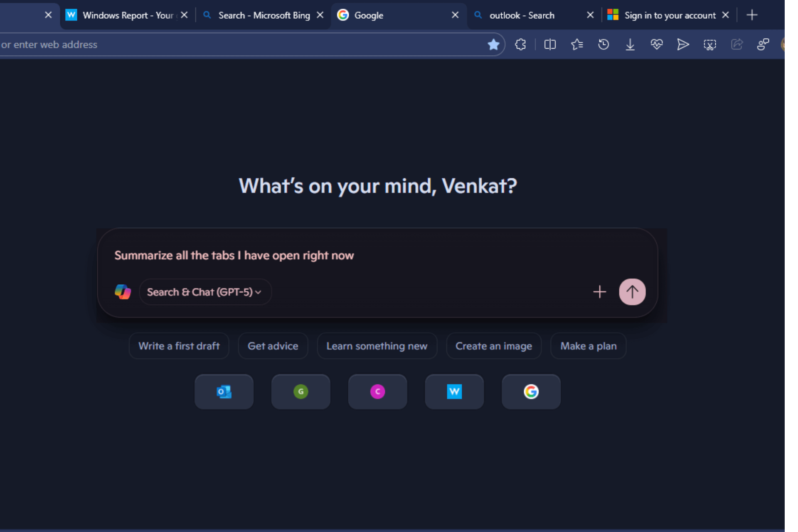The image size is (798, 532).
Task: Add the current page to favorites
Action: point(494,44)
